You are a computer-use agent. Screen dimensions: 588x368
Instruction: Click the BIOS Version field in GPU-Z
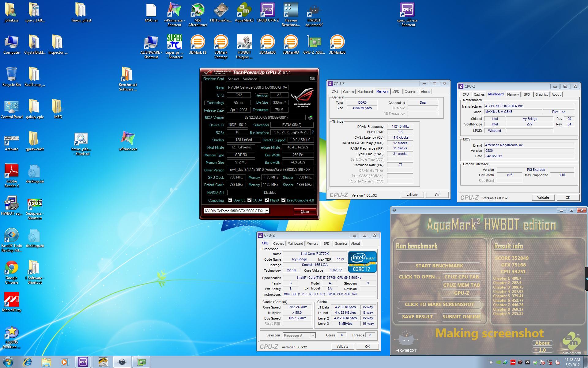(266, 117)
